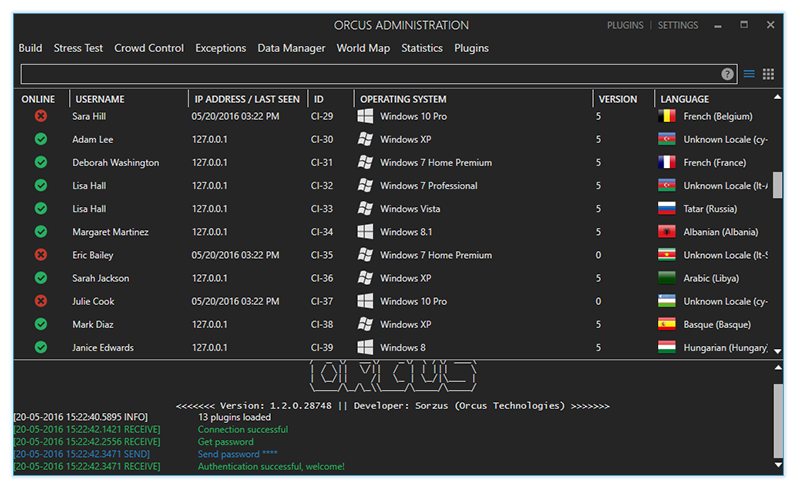Open SETTINGS from the title bar
This screenshot has width=800, height=492.
[678, 25]
